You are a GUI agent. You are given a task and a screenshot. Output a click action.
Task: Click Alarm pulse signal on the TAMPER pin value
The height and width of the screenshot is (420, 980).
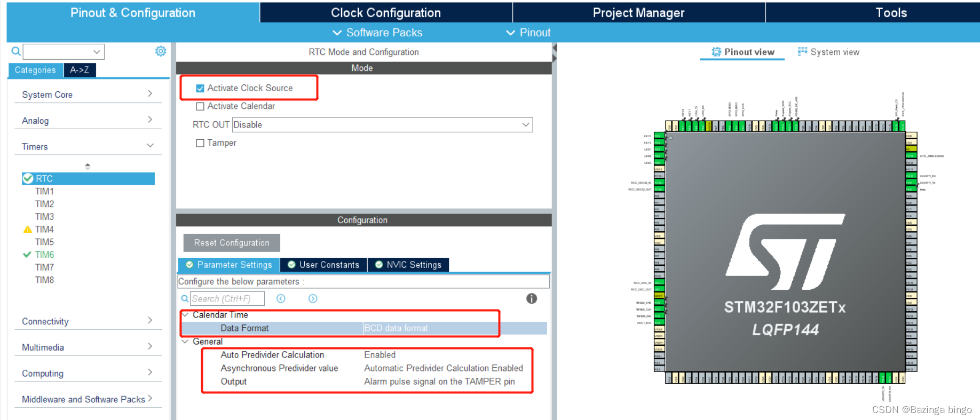click(439, 382)
